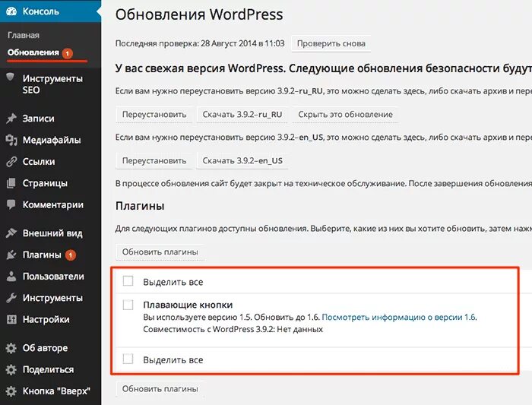Click the Медиафайлы media icon
The height and width of the screenshot is (405, 532).
(11, 140)
